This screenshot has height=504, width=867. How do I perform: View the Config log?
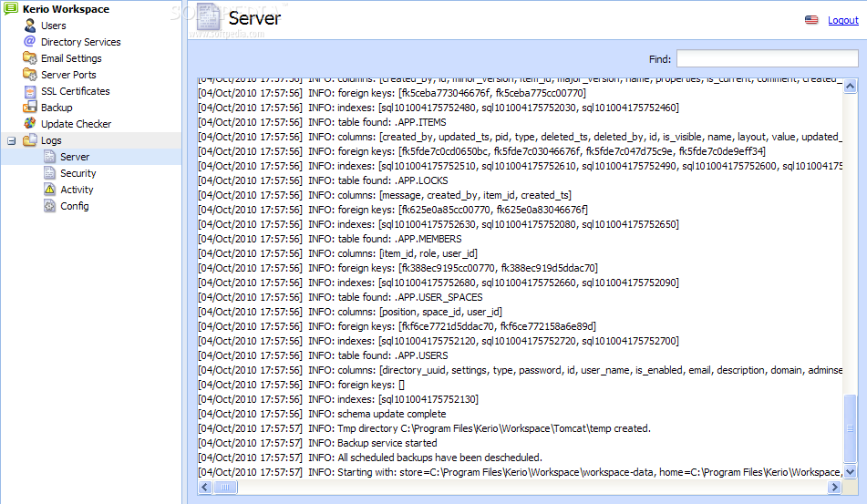(x=75, y=206)
